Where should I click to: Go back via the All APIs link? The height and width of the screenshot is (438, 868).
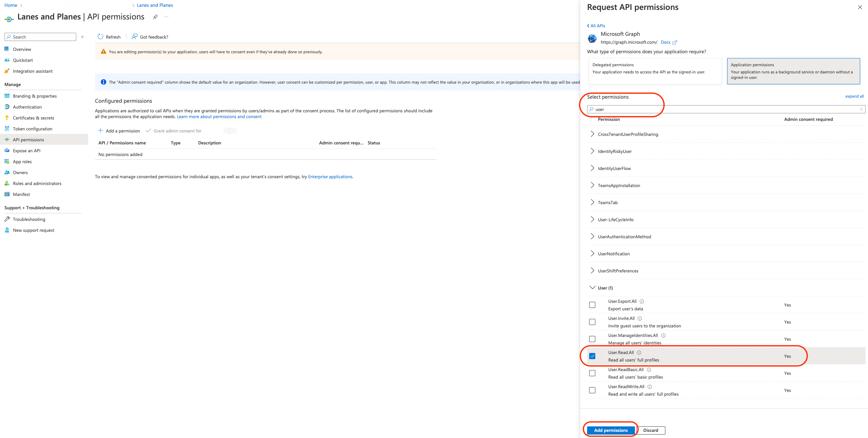(x=596, y=26)
